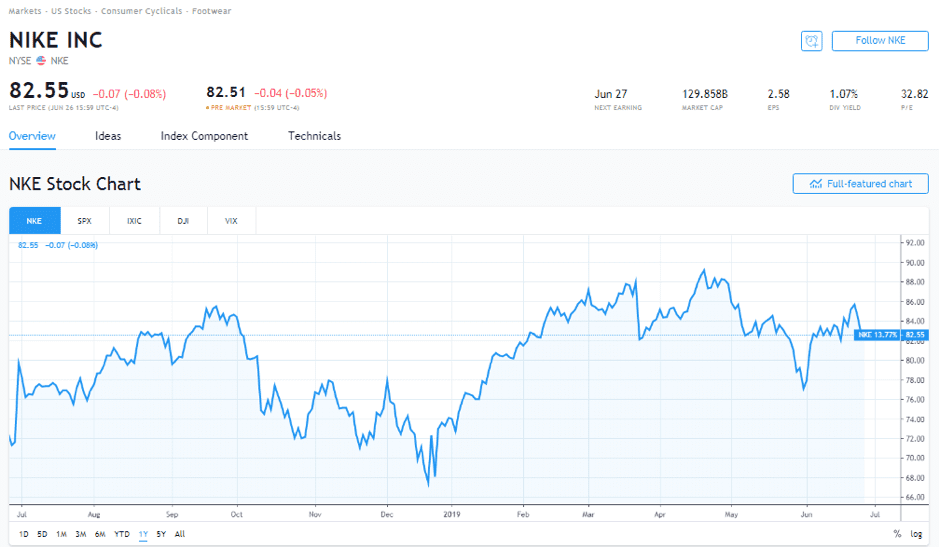Select the IXIC chart tab
Viewport: 939px width, 547px height.
pos(134,221)
